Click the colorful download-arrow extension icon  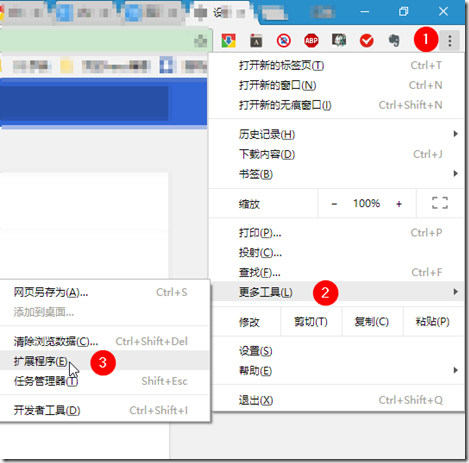[x=228, y=41]
